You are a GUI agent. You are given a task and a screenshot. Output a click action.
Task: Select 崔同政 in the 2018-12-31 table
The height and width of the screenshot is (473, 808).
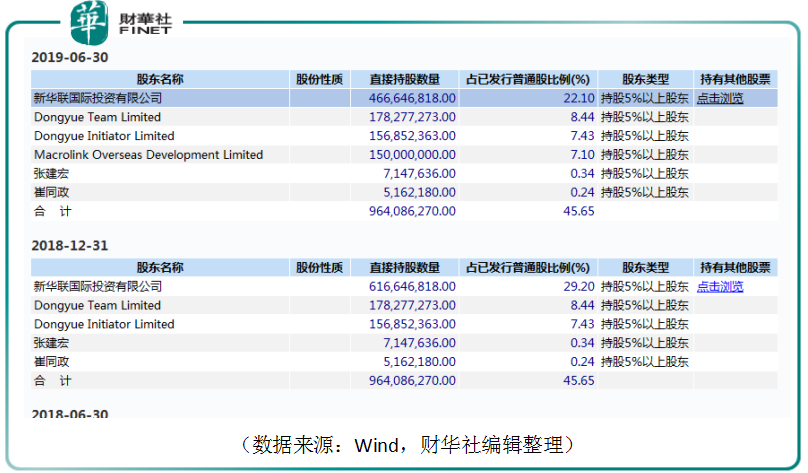click(x=51, y=362)
